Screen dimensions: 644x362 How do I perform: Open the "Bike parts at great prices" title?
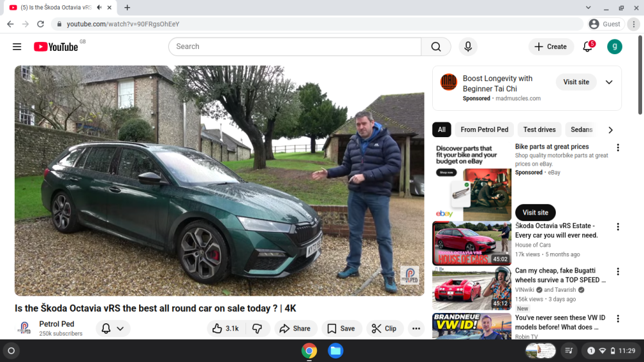(552, 147)
